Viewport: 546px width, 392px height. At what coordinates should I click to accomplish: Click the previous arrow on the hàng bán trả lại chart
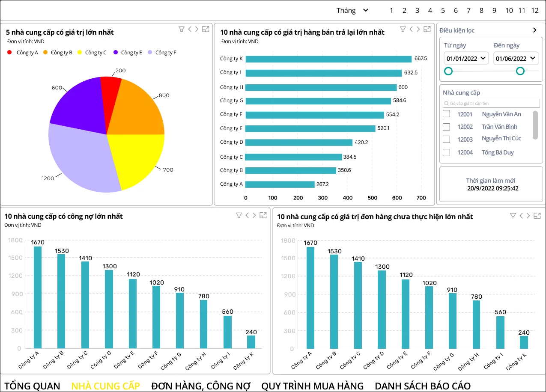coord(411,29)
